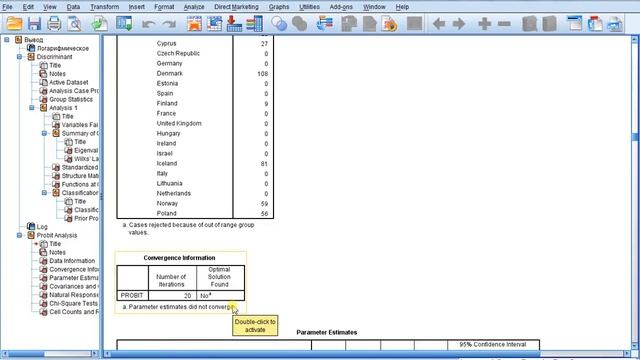The width and height of the screenshot is (640, 360).
Task: Open a file with the folder icon
Action: pyautogui.click(x=14, y=24)
